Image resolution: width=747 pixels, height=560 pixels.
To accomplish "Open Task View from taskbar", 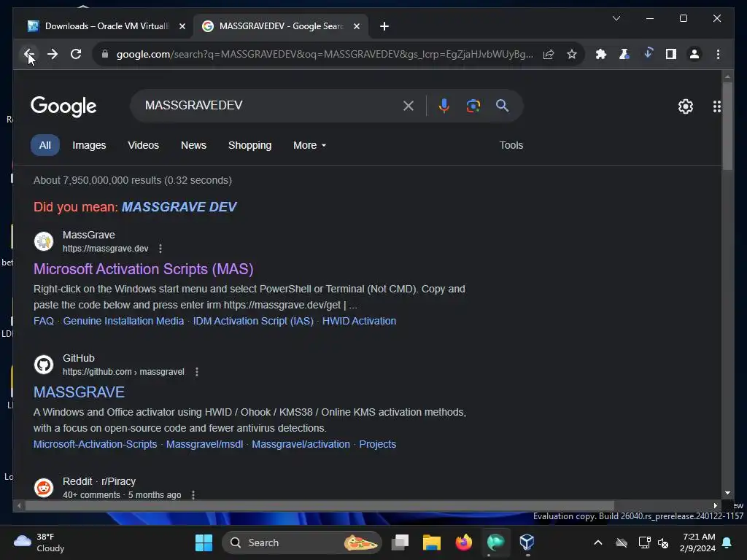I will click(400, 542).
